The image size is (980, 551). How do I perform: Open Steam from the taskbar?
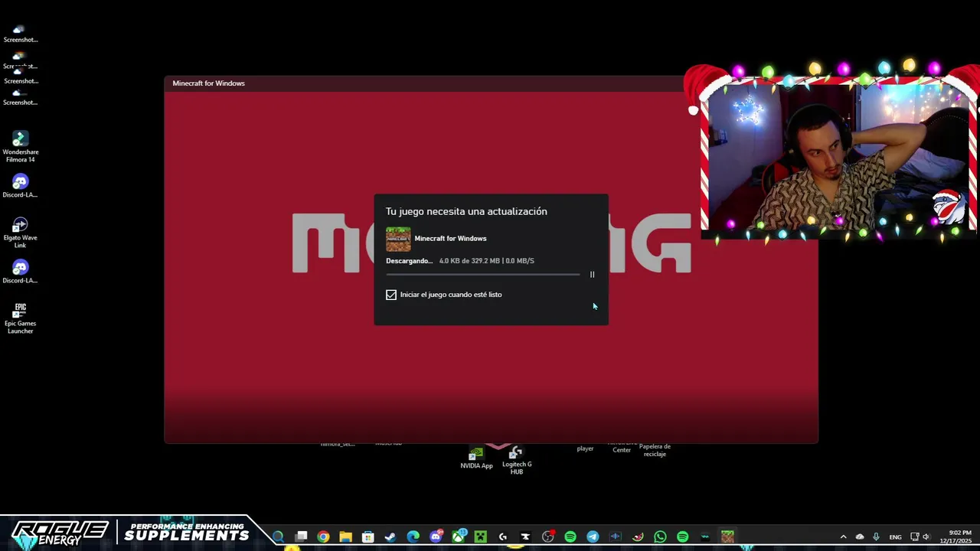pos(390,537)
